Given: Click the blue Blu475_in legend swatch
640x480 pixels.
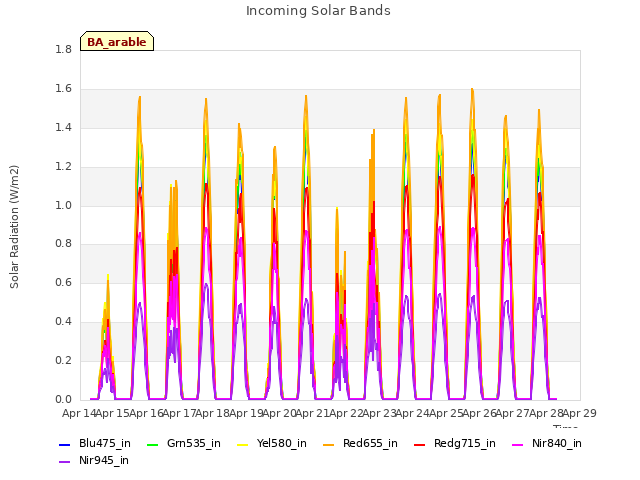Looking at the screenshot, I should coord(65,444).
